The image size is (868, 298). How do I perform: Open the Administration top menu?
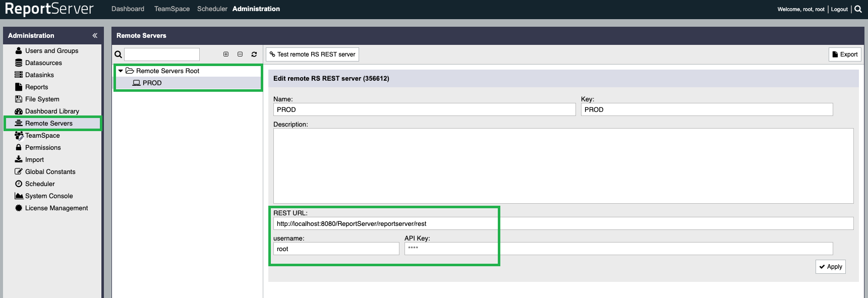(256, 9)
